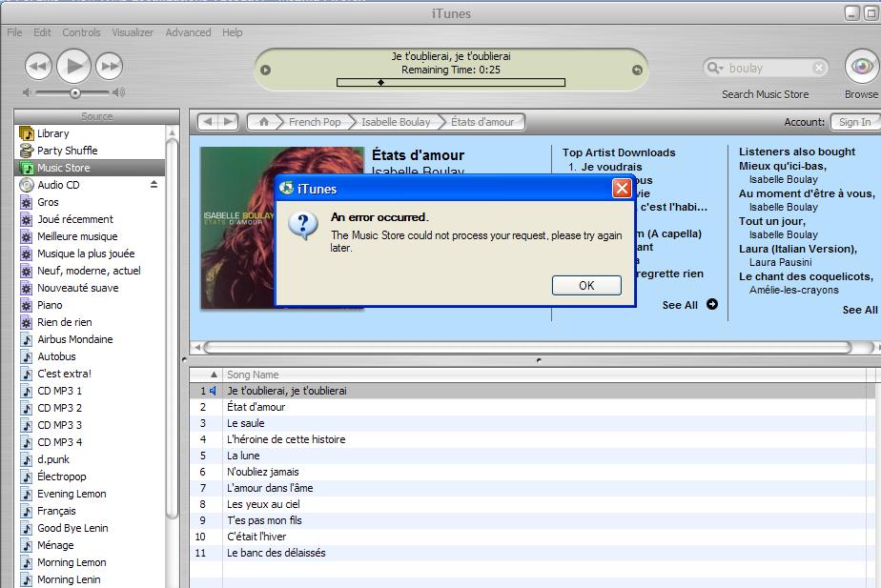Go forward in Music Store navigation

click(x=229, y=122)
